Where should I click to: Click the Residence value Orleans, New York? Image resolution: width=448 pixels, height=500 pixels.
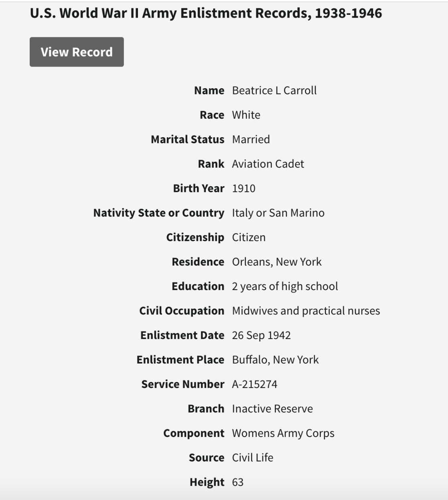[x=277, y=262]
